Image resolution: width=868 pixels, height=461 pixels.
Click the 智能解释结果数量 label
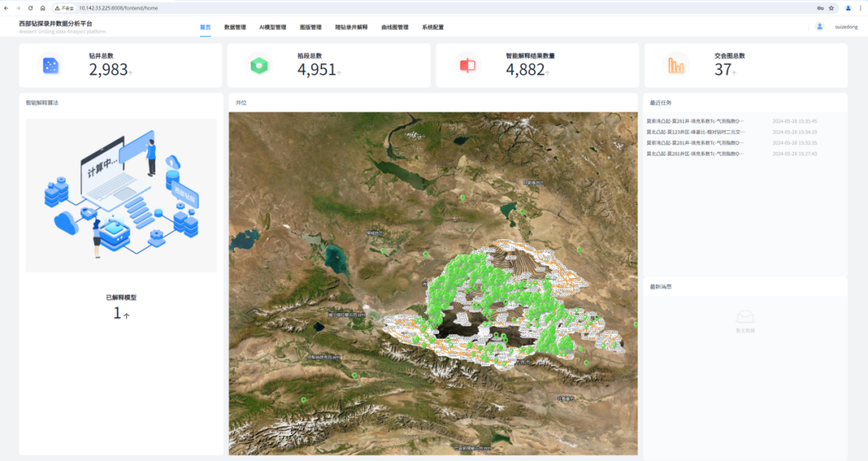[x=530, y=56]
